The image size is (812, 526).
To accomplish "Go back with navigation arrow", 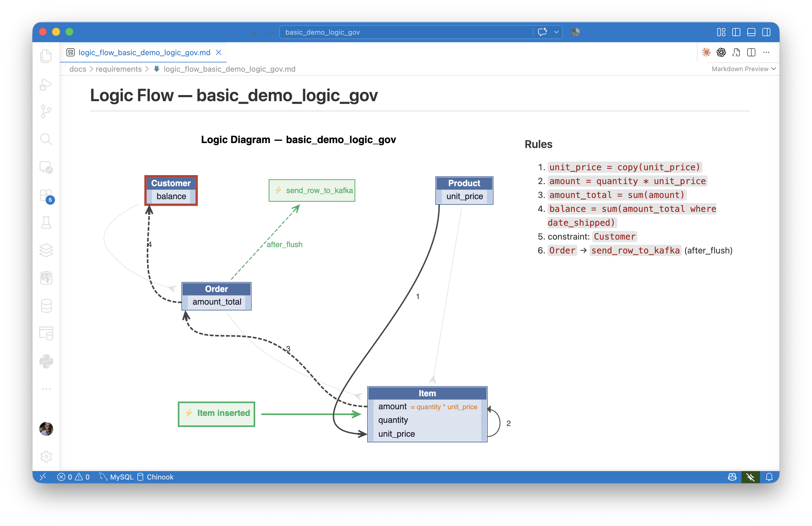I will 255,32.
